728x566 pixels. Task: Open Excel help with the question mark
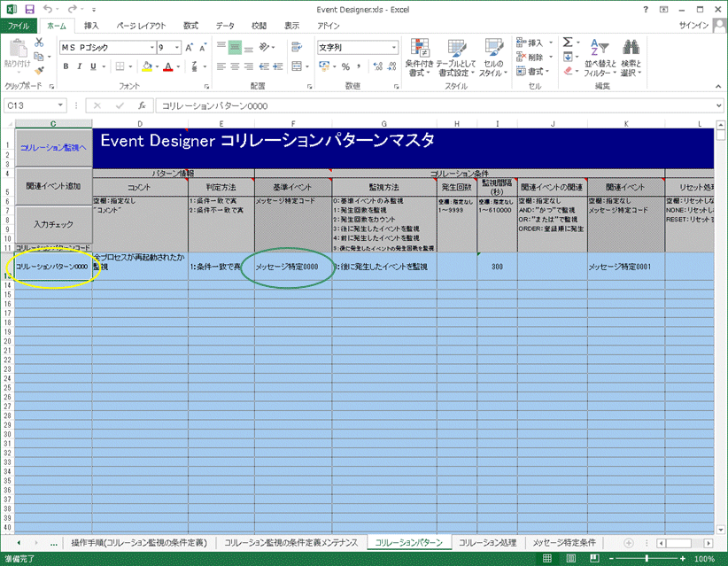point(646,9)
